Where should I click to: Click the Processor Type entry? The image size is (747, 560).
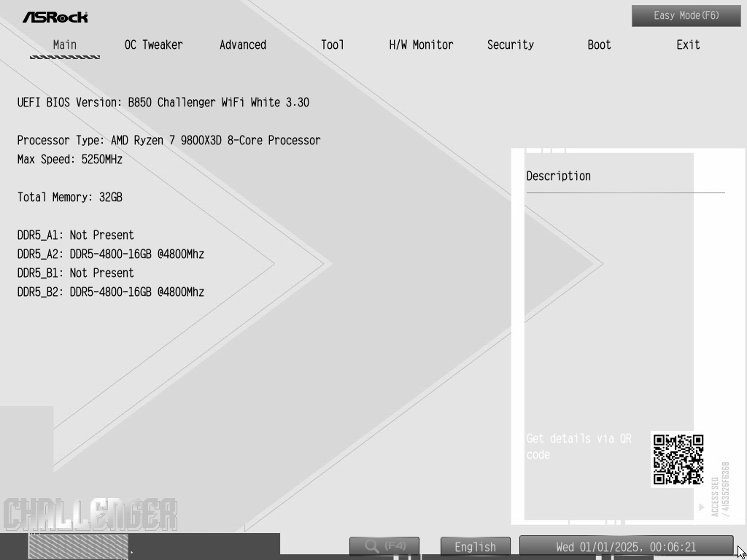[x=169, y=141]
